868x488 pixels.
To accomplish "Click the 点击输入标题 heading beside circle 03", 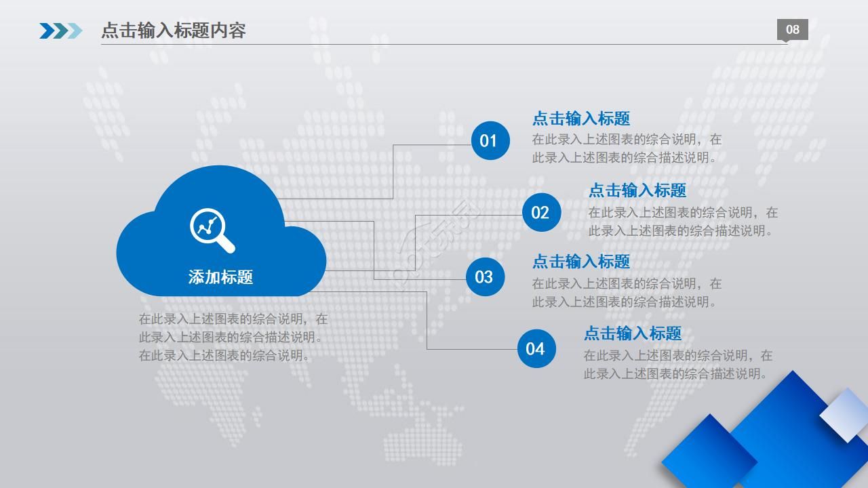I will (x=581, y=262).
